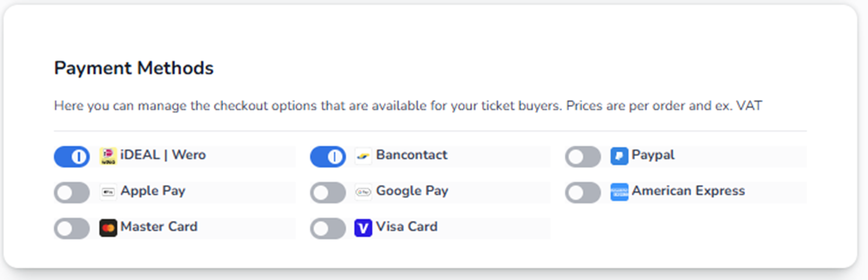Click the Apple Pay logo icon
This screenshot has height=280, width=868.
(x=108, y=192)
